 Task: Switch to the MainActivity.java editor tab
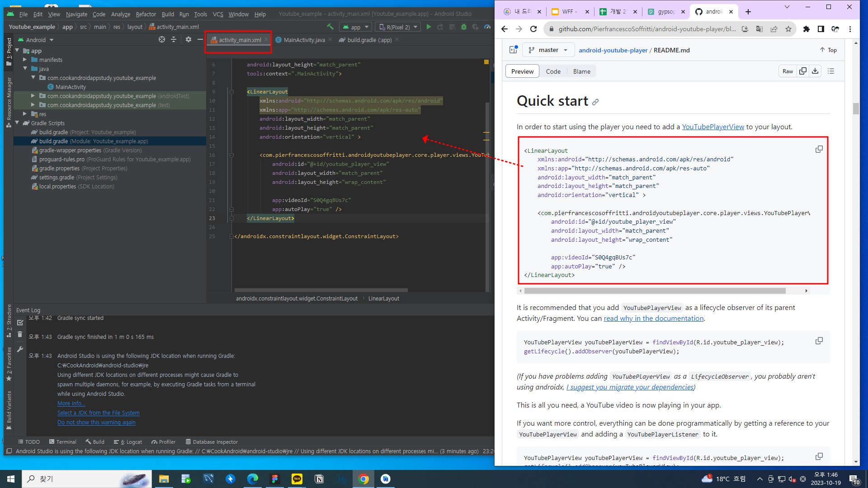coord(304,40)
